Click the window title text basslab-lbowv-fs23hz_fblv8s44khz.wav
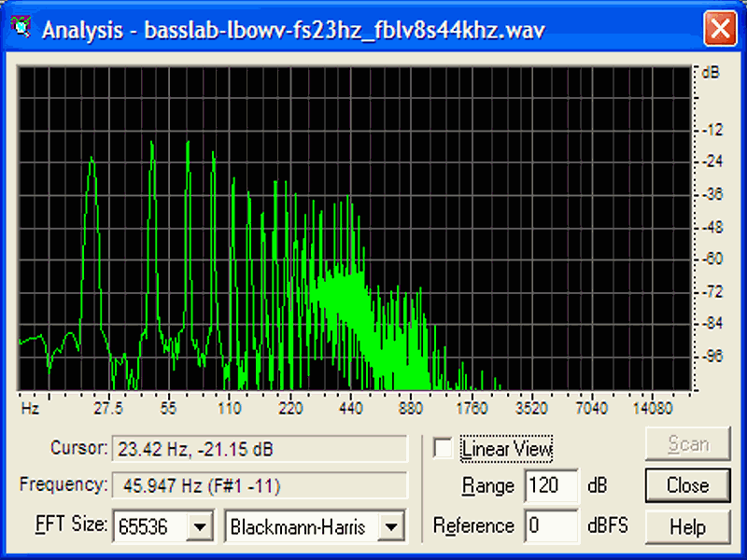Image resolution: width=747 pixels, height=560 pixels. point(345,31)
